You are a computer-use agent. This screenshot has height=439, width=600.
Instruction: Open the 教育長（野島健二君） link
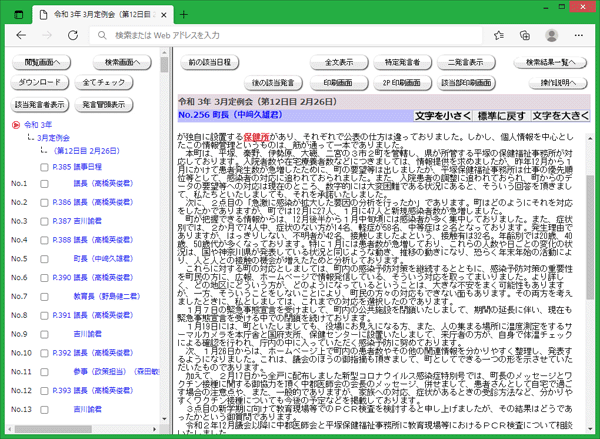point(107,296)
